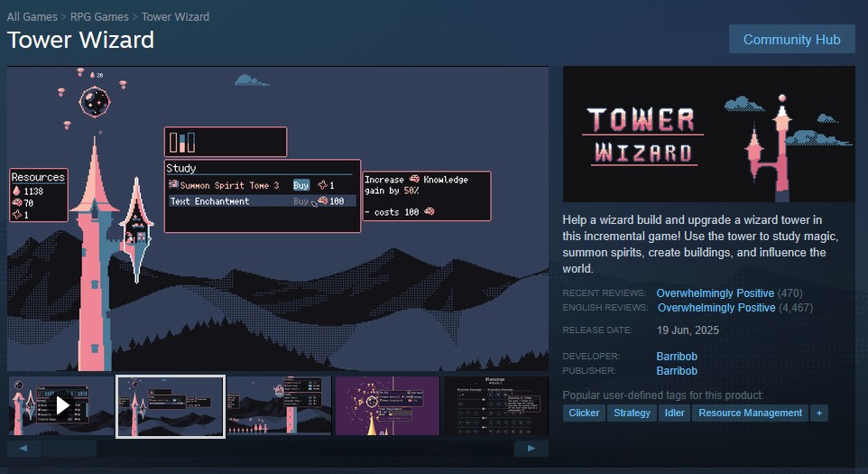Open English reviews Overwhelmingly Positive link

click(716, 307)
